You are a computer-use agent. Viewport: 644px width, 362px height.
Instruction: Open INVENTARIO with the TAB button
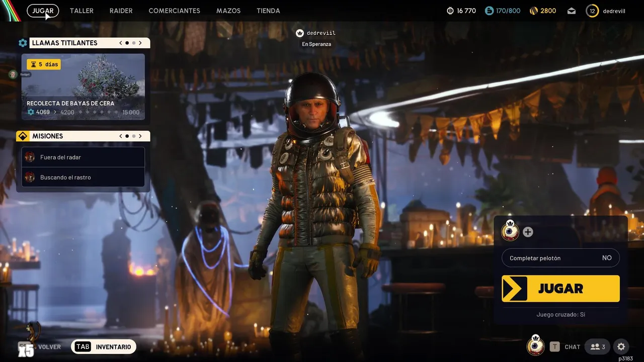pos(104,347)
